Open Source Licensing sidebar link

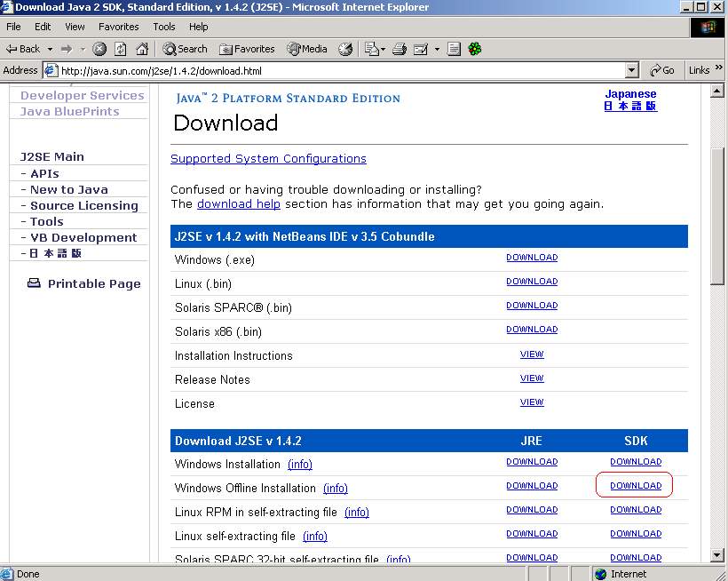(x=84, y=206)
